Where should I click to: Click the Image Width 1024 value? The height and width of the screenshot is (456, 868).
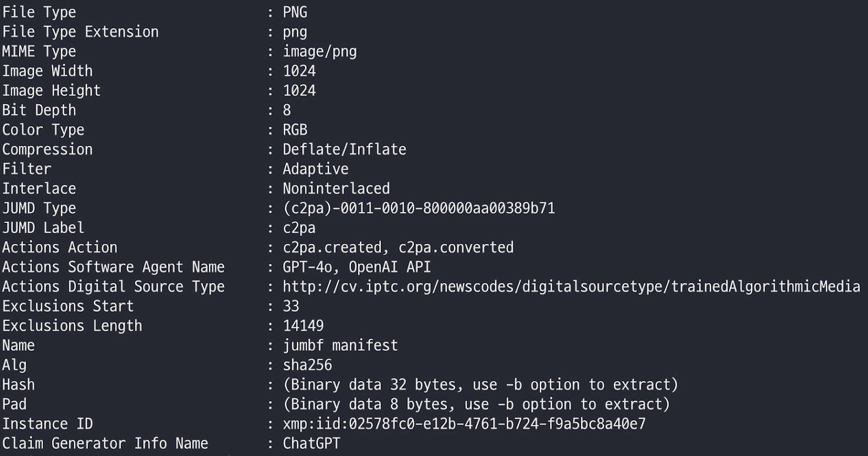tap(299, 71)
